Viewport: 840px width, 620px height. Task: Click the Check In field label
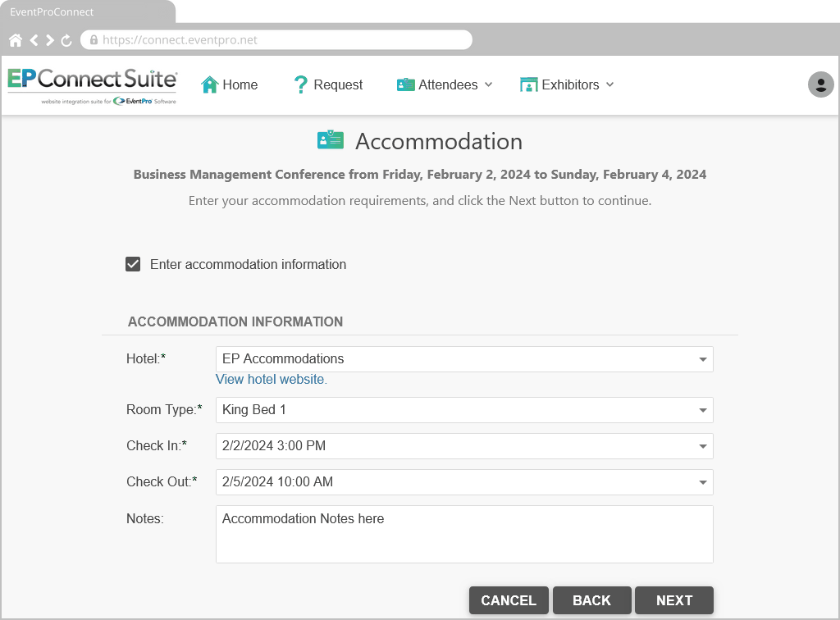tap(157, 445)
